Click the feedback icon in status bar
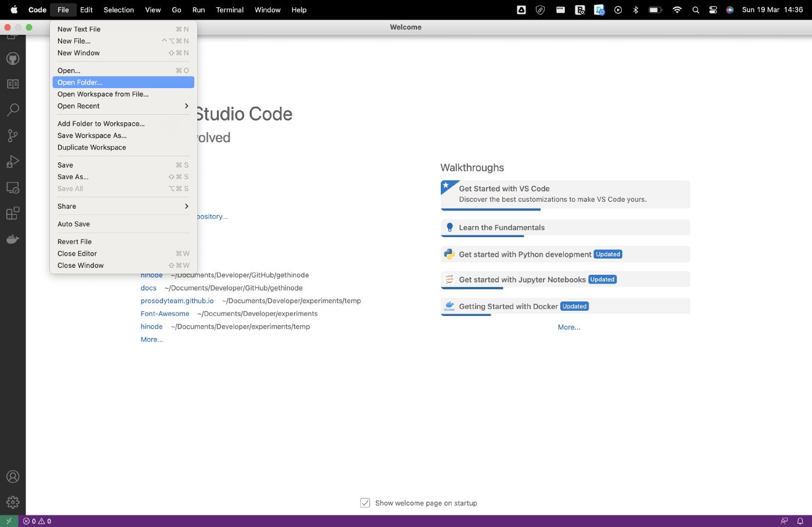The image size is (812, 527). (784, 521)
